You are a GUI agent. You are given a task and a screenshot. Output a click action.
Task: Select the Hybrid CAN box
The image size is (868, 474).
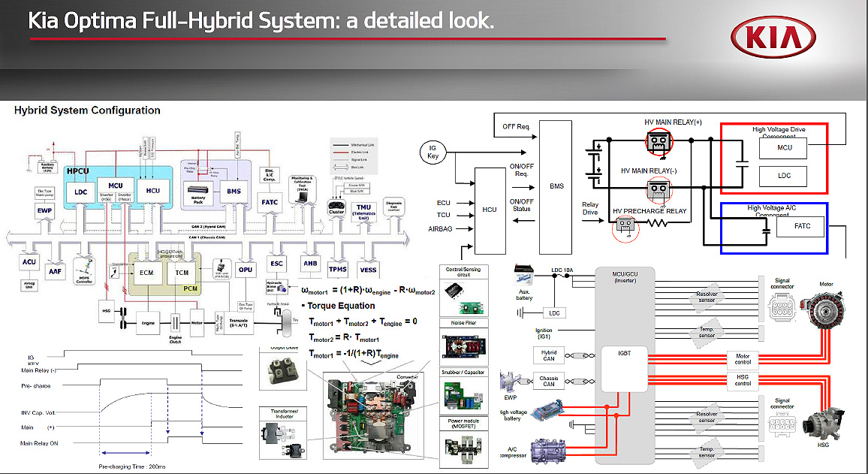(549, 355)
